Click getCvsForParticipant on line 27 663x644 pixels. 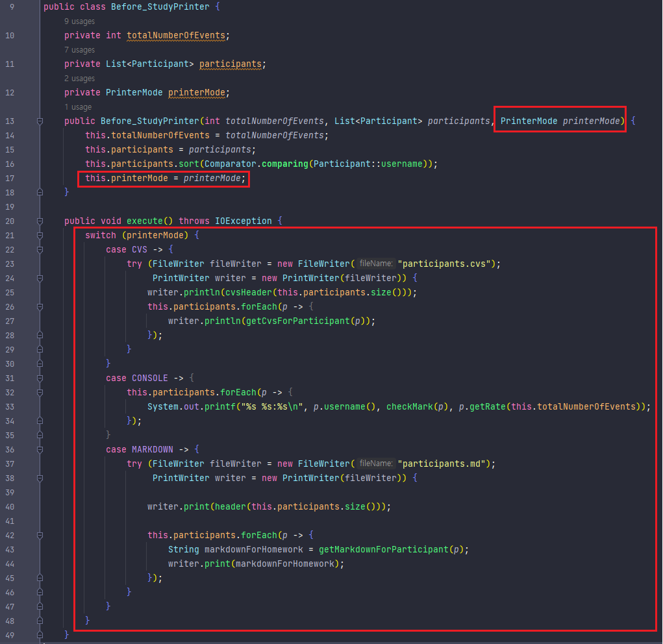click(x=298, y=321)
